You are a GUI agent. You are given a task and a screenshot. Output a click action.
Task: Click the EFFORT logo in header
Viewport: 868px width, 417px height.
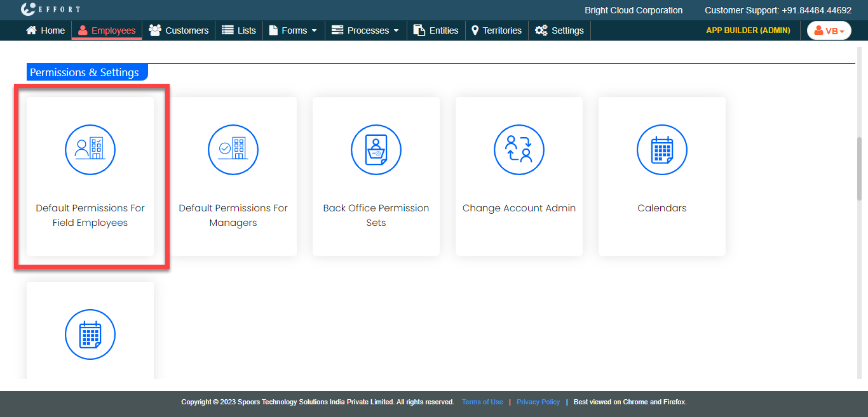[50, 10]
